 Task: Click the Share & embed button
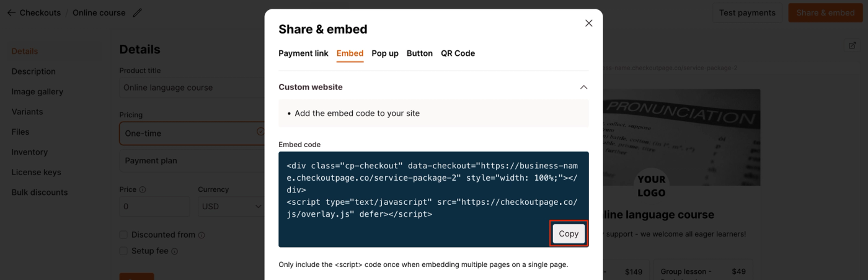point(825,12)
